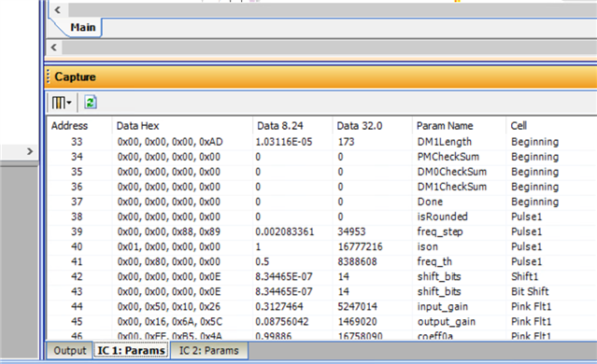Click hex value 0x00, 0x00, 0x00, 0xAD
The height and width of the screenshot is (364, 597).
coord(170,142)
